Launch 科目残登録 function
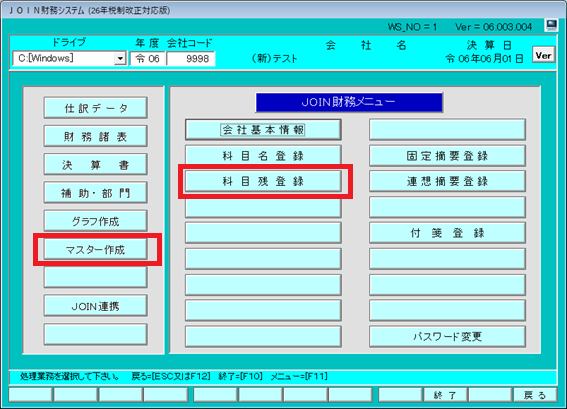The image size is (567, 409). [263, 181]
